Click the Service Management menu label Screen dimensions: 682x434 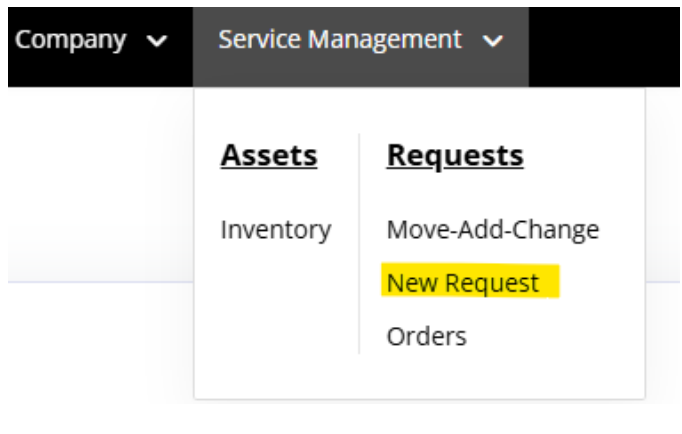340,40
